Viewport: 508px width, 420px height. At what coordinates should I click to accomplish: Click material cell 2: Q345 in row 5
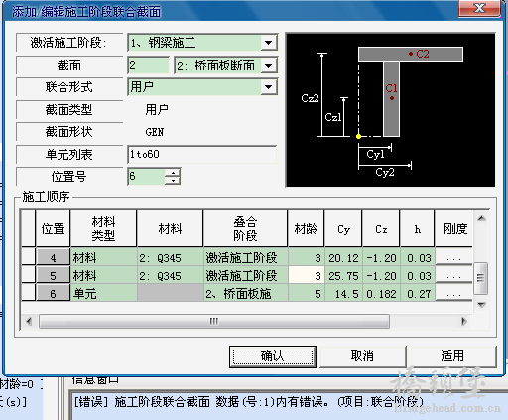coord(171,275)
